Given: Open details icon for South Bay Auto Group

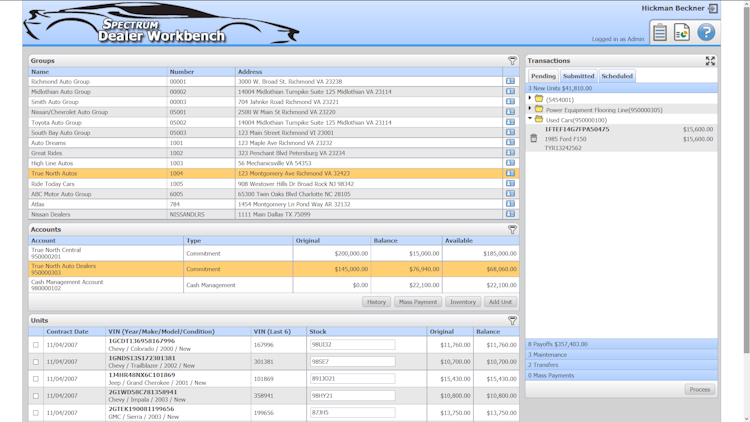Looking at the screenshot, I should [510, 132].
